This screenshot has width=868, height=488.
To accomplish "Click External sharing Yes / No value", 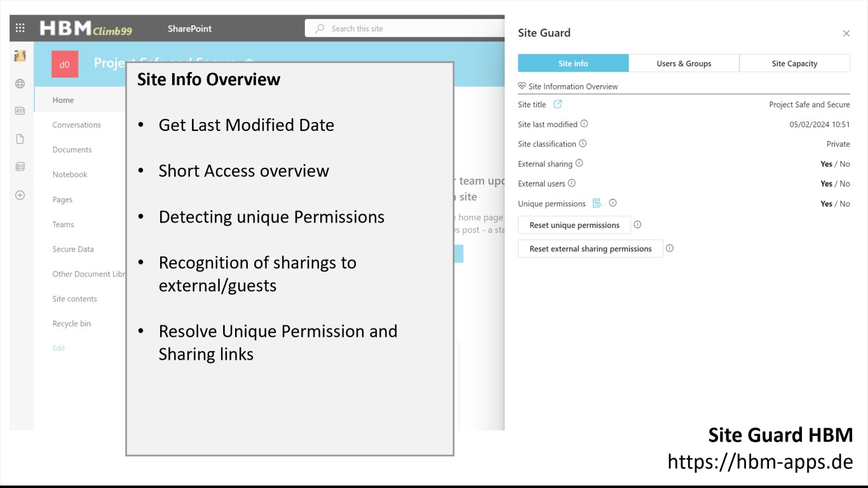I will coord(835,164).
